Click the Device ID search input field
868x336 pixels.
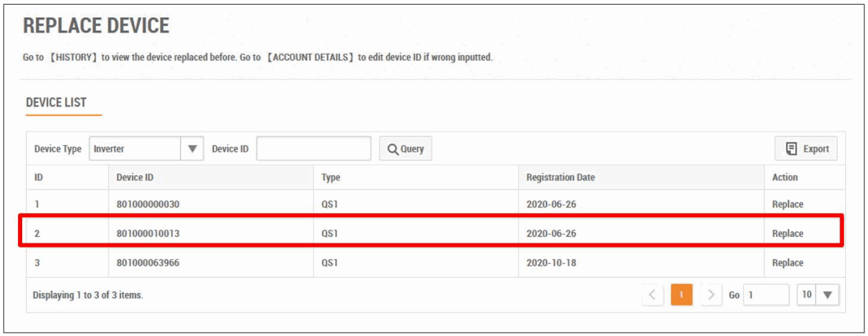[314, 149]
